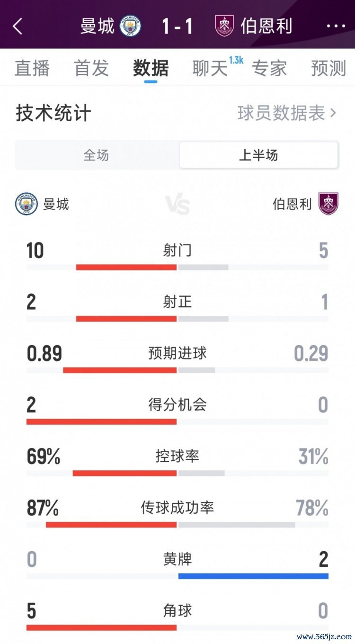This screenshot has height=644, width=355.
Task: Tap the 黄牌 yellow cards blue bar
Action: click(x=253, y=576)
